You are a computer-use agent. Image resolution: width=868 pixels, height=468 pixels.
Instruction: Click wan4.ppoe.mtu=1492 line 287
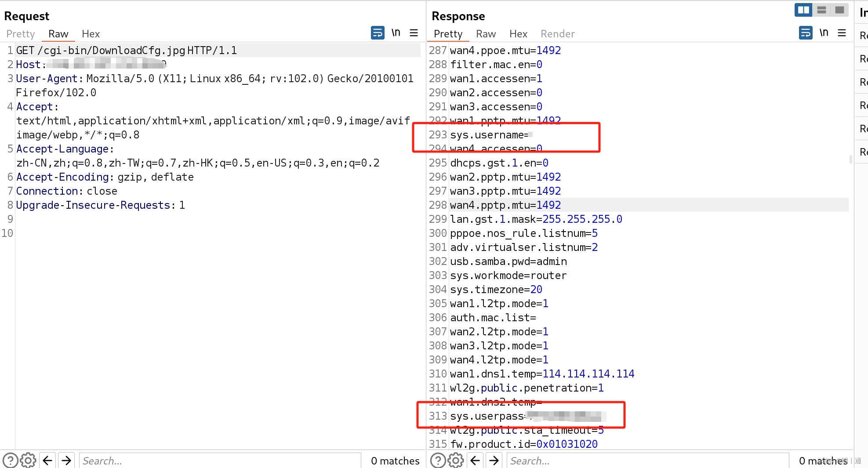[505, 51]
